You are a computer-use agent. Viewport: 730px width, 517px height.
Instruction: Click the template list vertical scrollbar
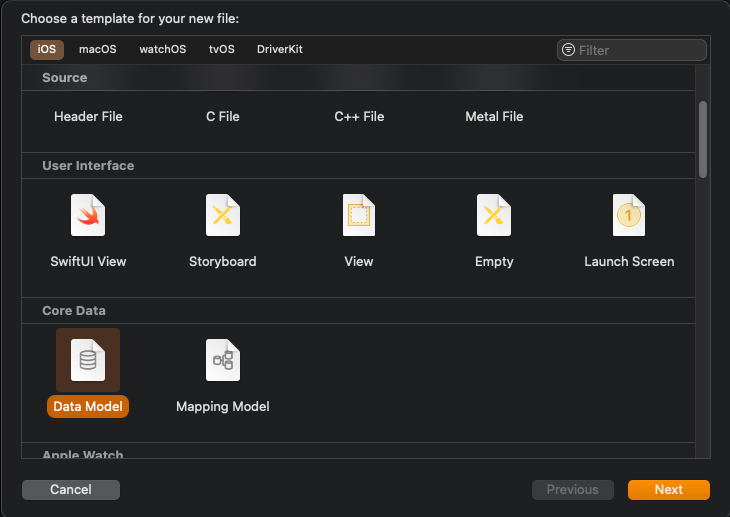point(703,139)
